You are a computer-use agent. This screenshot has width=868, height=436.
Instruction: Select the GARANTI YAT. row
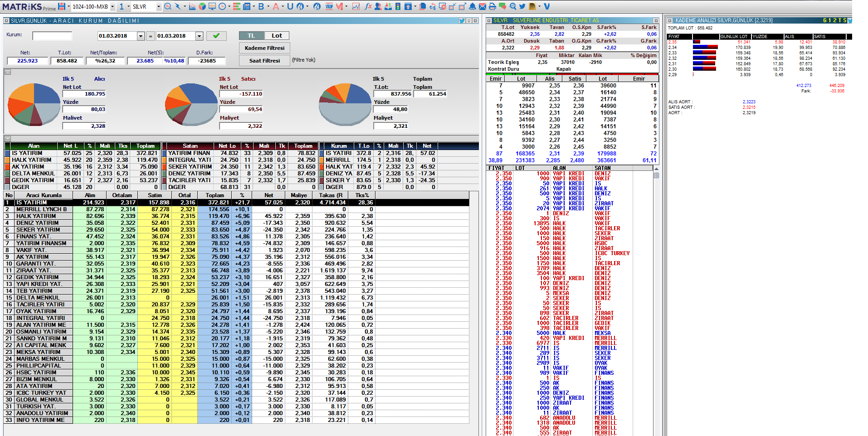(x=236, y=264)
